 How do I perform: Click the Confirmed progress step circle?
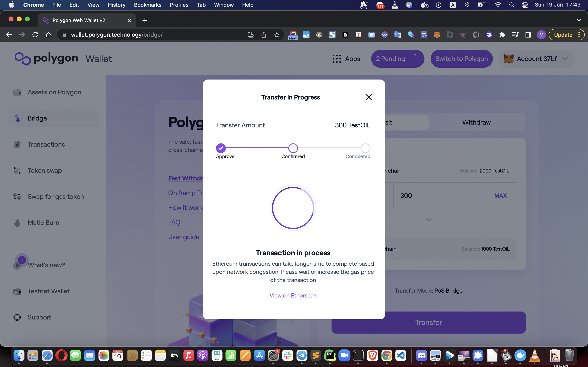(293, 148)
